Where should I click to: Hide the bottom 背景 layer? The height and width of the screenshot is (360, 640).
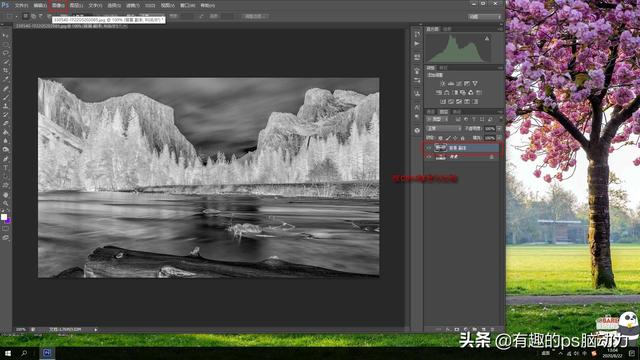(428, 157)
